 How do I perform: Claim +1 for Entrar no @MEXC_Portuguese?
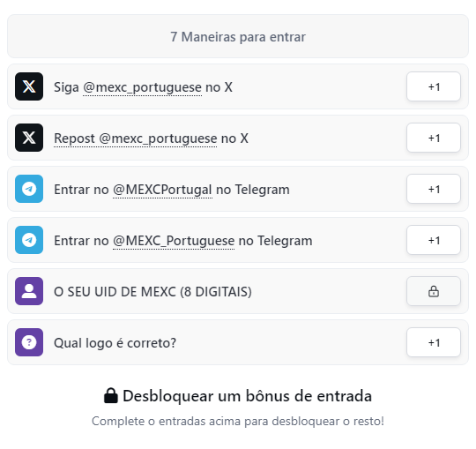tap(434, 240)
